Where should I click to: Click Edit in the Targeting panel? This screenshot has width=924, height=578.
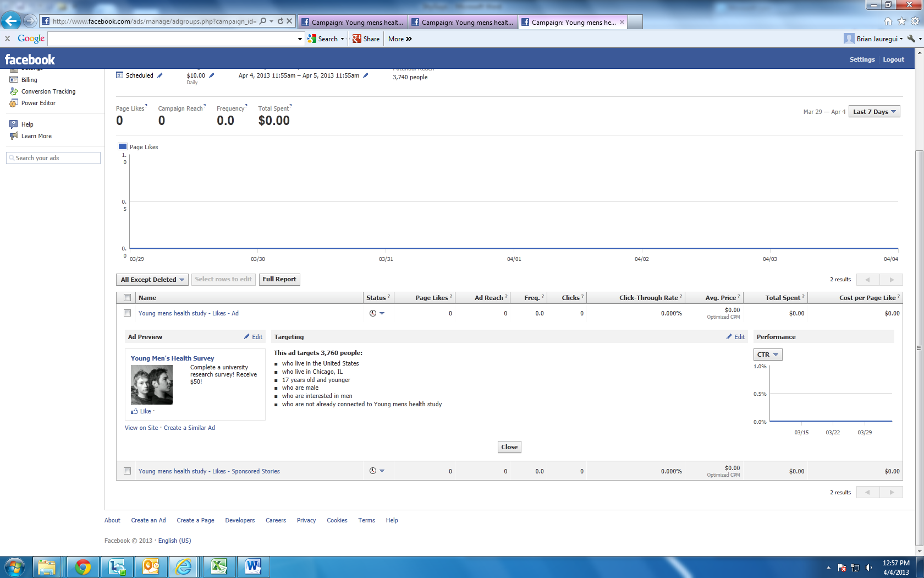736,337
